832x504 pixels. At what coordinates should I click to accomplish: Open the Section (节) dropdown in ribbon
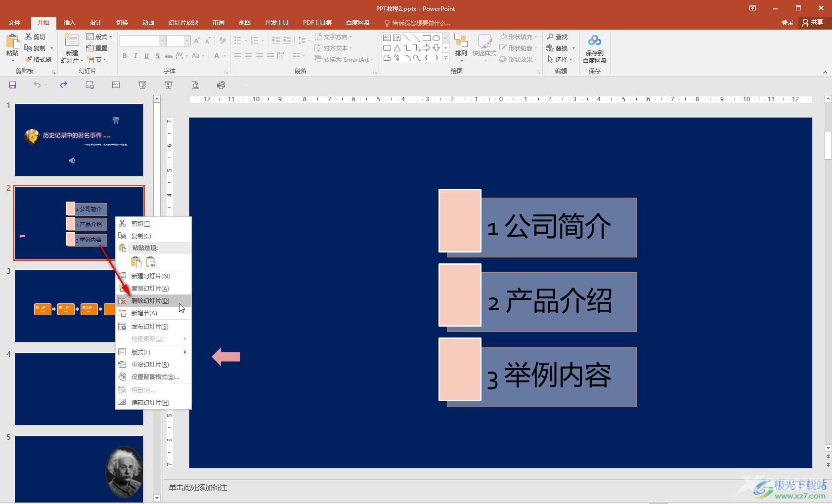pyautogui.click(x=97, y=60)
